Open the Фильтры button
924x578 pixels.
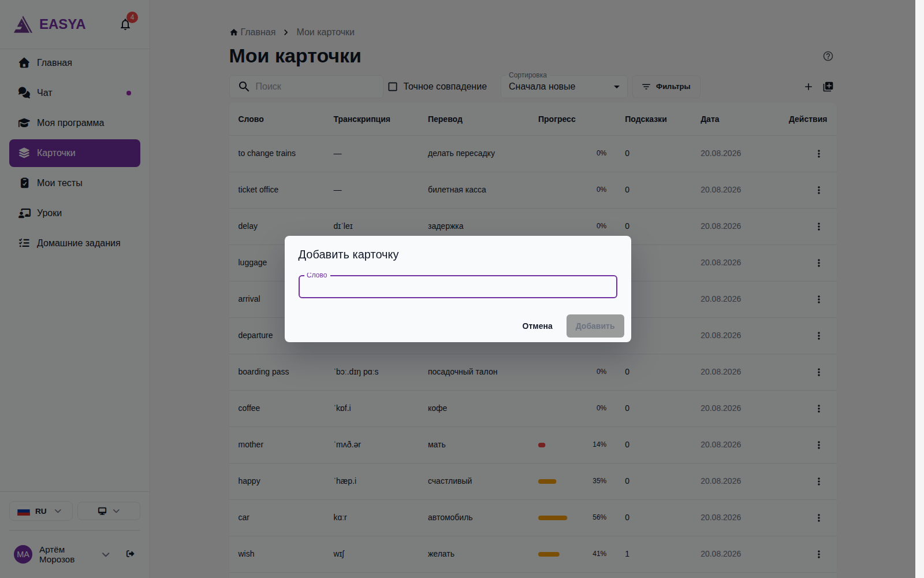666,87
